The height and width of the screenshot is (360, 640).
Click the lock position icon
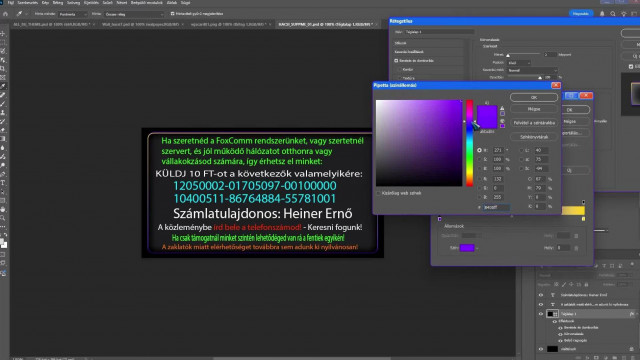point(571,284)
